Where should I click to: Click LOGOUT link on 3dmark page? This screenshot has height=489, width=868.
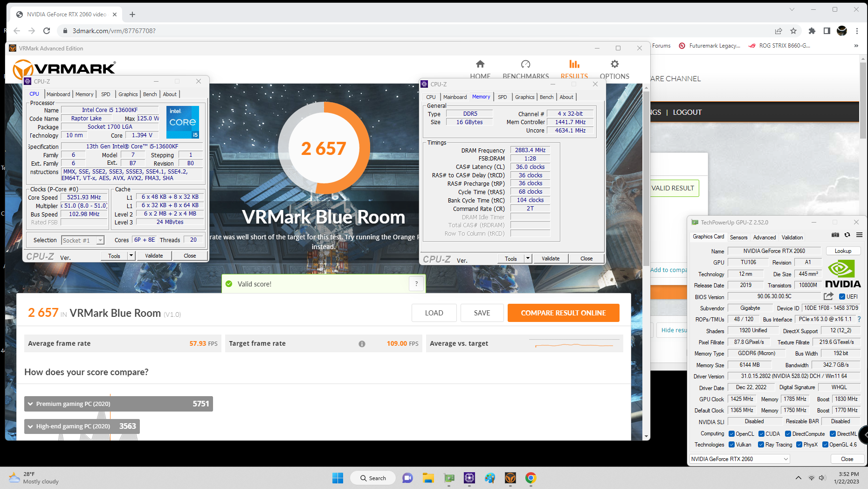click(687, 112)
